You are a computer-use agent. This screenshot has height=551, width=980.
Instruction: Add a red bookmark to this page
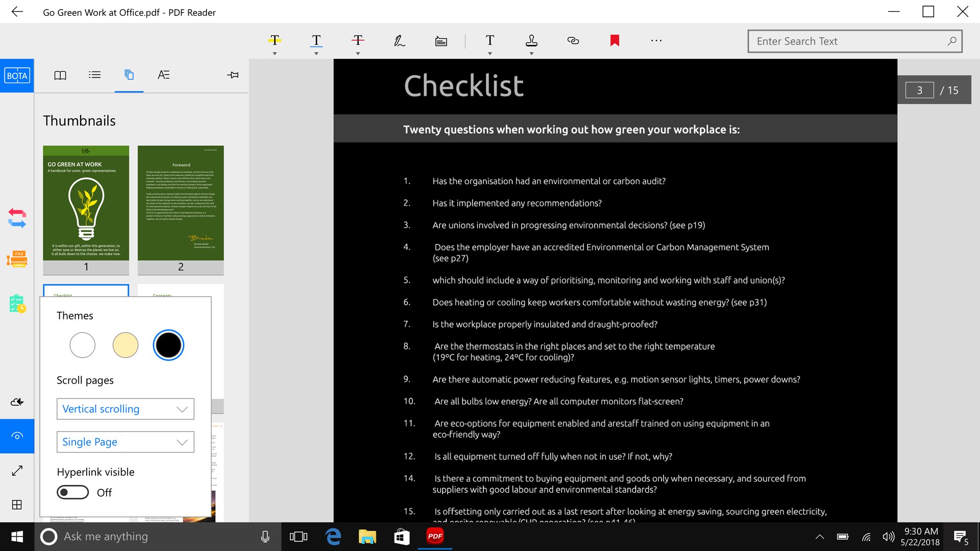pyautogui.click(x=615, y=40)
